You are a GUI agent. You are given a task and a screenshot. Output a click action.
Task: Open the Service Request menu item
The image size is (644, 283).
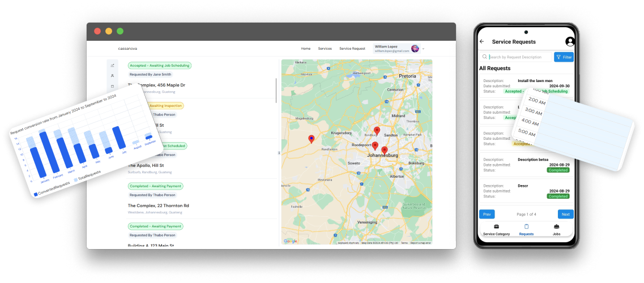[352, 49]
